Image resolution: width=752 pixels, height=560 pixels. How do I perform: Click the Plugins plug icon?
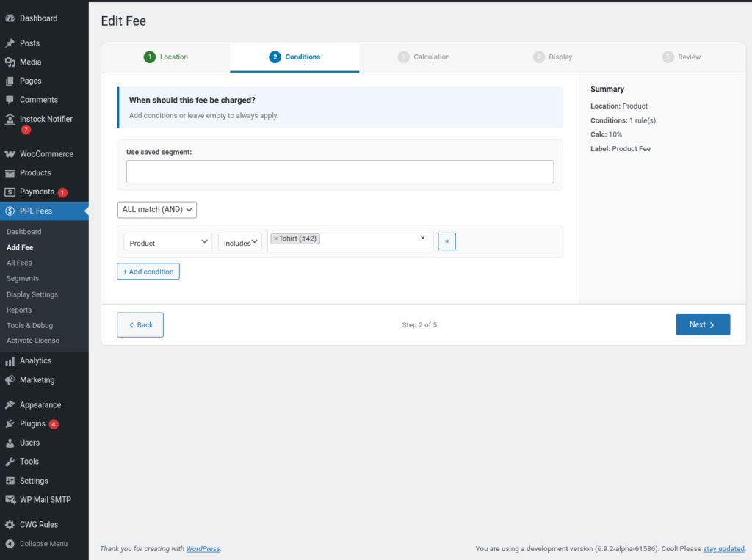point(10,423)
